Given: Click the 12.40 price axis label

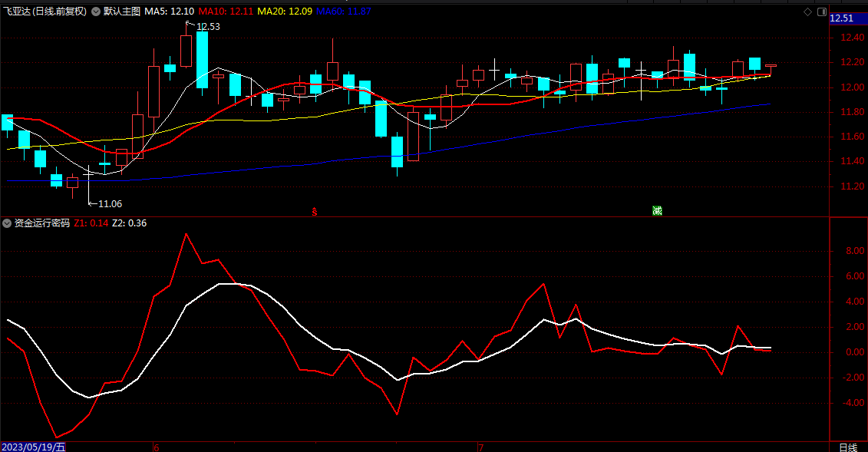Looking at the screenshot, I should (852, 38).
